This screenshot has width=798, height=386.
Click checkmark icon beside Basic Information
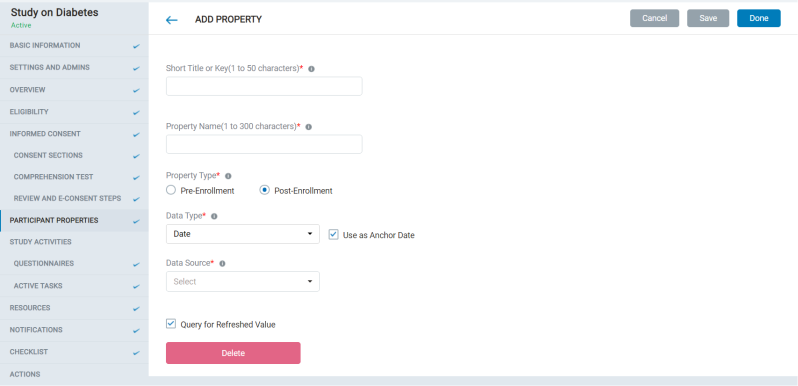(136, 46)
